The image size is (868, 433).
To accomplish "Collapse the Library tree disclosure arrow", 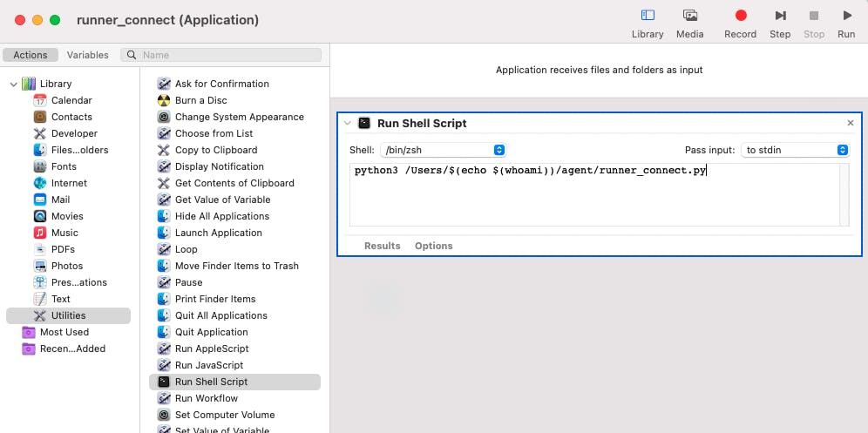I will [x=13, y=85].
